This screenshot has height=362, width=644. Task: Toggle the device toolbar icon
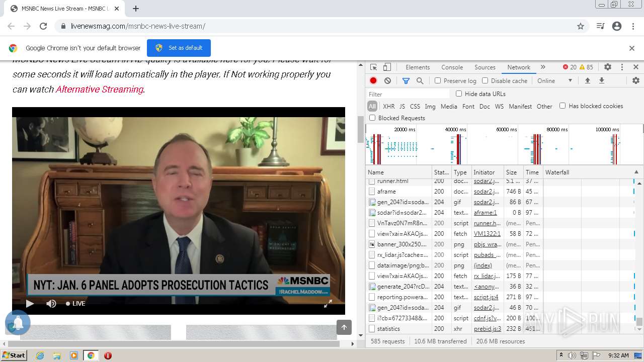pos(387,67)
